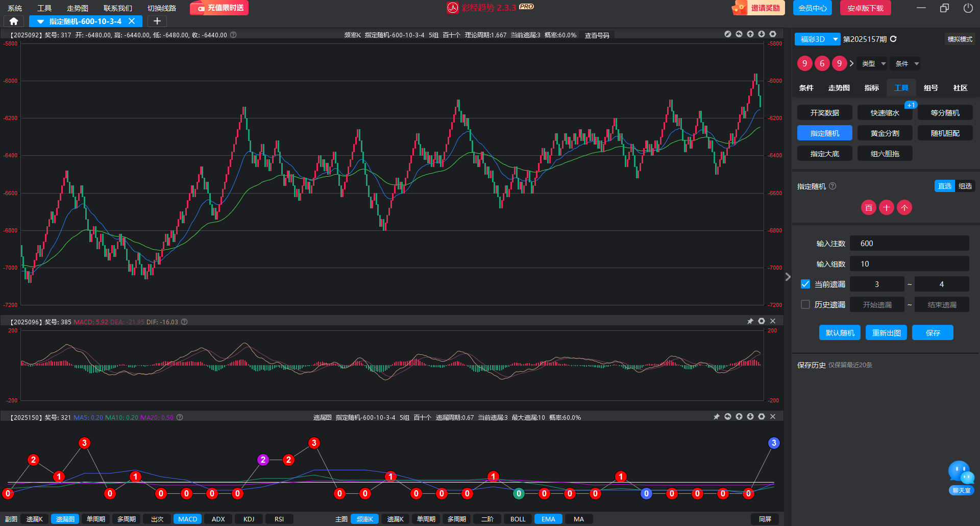Collapse the right side panel arrow

pos(788,277)
